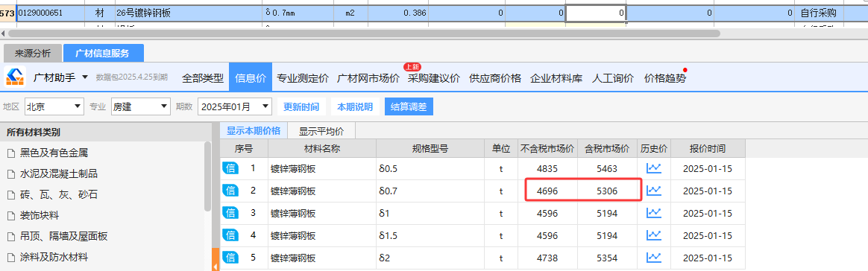Select the 涂料及防水材料 category
The width and height of the screenshot is (868, 271).
coord(54,258)
